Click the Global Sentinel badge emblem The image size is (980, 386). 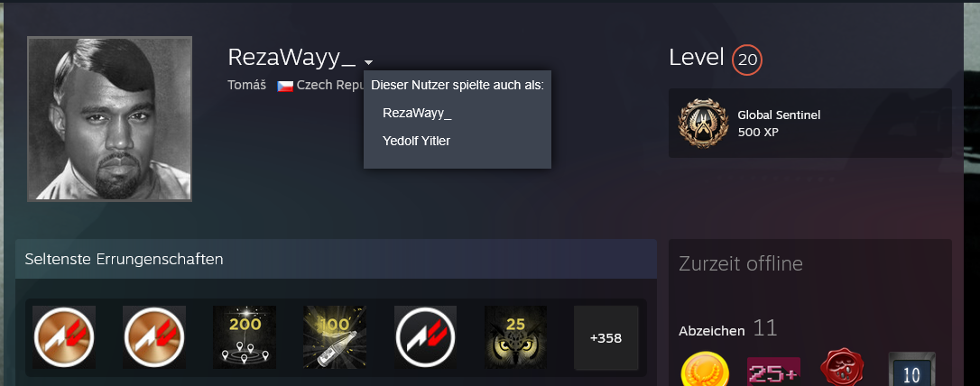703,123
